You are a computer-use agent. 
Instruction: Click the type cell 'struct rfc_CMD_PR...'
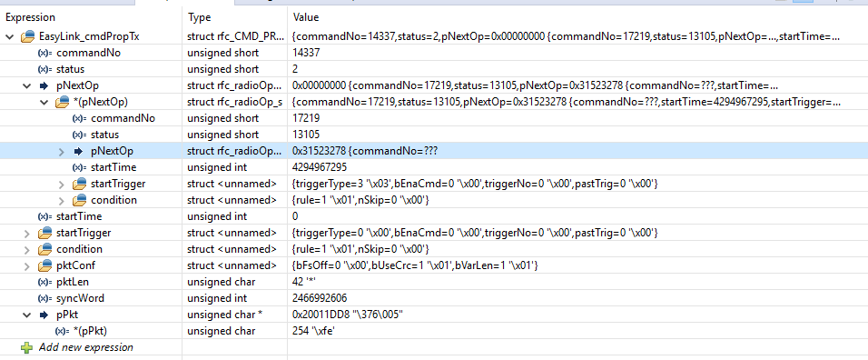click(236, 37)
